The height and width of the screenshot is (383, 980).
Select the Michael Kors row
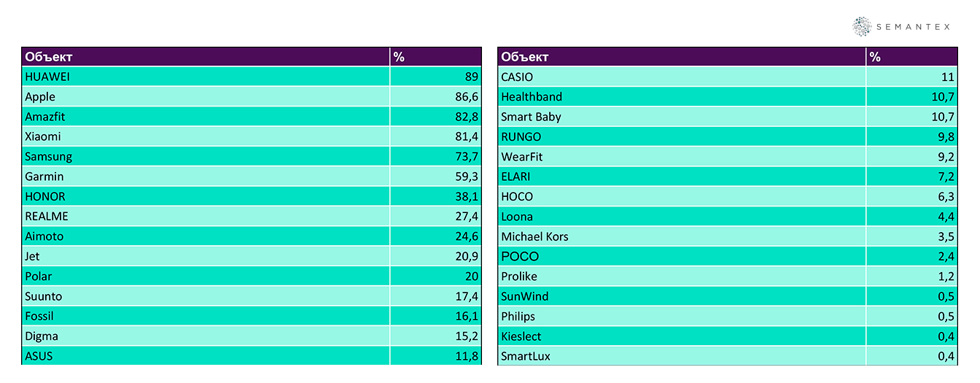(534, 236)
